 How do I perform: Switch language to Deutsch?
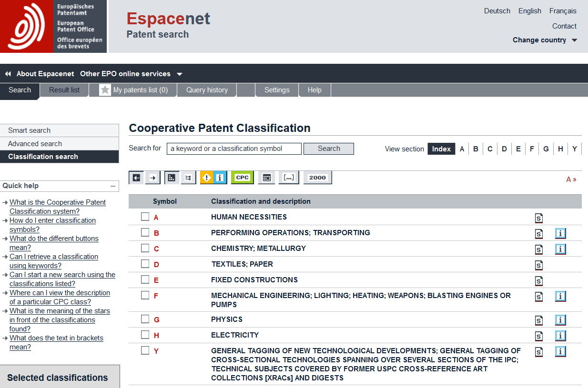497,11
